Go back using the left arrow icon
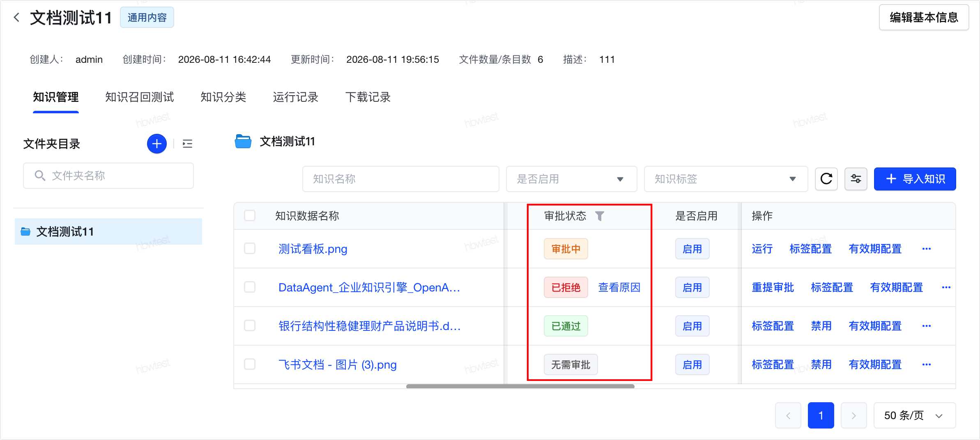The image size is (980, 440). pyautogui.click(x=16, y=18)
